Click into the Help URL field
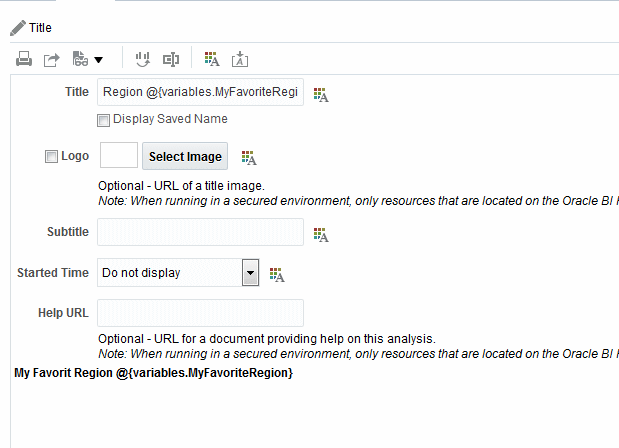Viewport: 619px width, 448px height. point(201,313)
